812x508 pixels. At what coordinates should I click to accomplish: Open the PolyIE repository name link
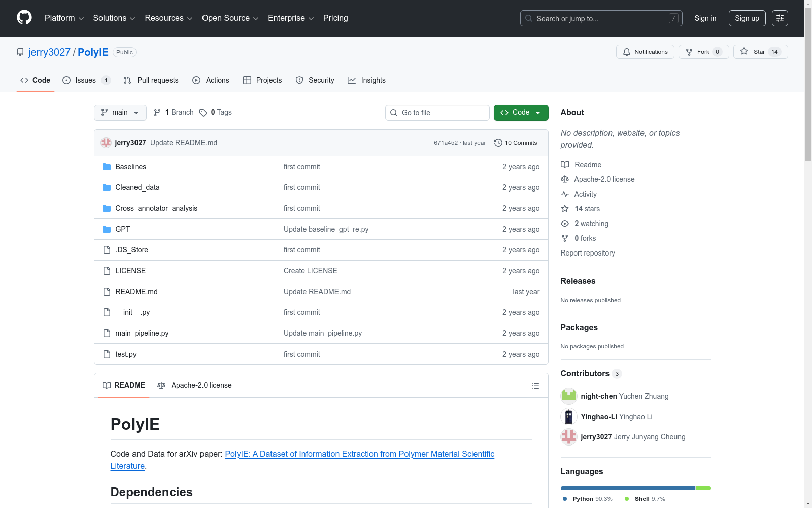(x=93, y=52)
